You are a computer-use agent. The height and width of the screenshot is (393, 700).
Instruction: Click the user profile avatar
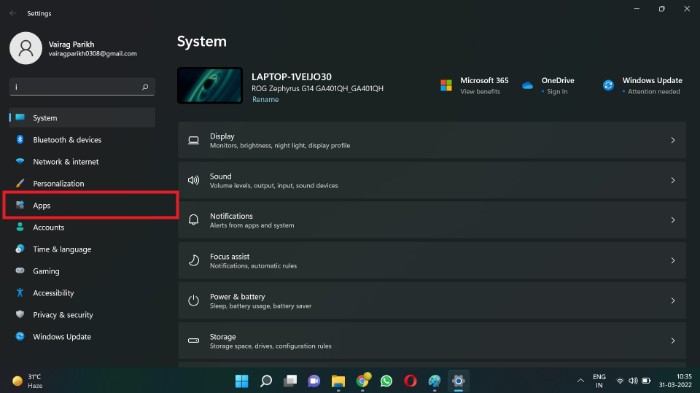(x=26, y=48)
